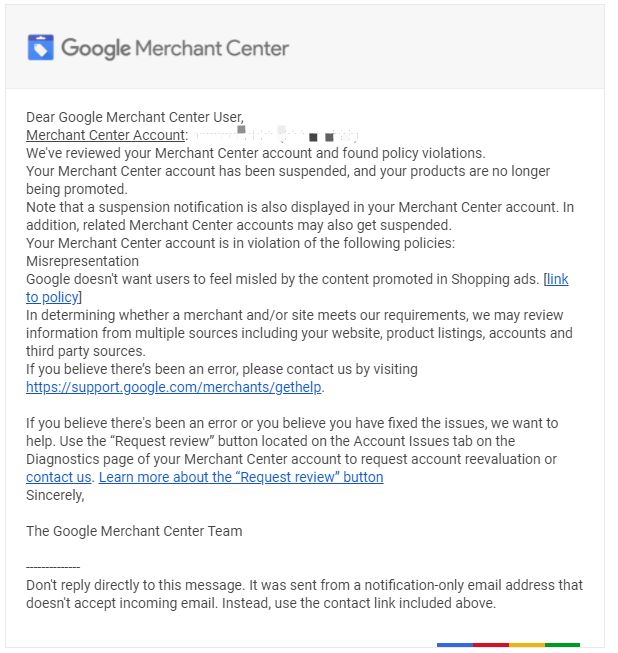Click the "Sincerely," closing text
Viewport: 618px width, 653px height.
(55, 495)
